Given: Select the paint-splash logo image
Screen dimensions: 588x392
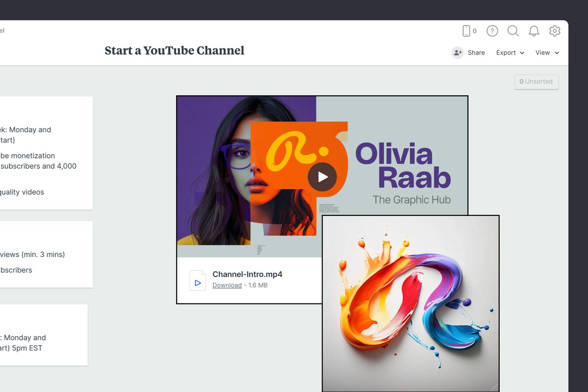Looking at the screenshot, I should [x=410, y=304].
